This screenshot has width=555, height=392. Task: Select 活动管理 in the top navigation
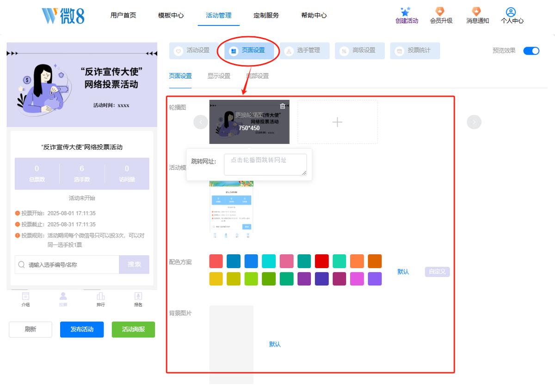click(219, 15)
